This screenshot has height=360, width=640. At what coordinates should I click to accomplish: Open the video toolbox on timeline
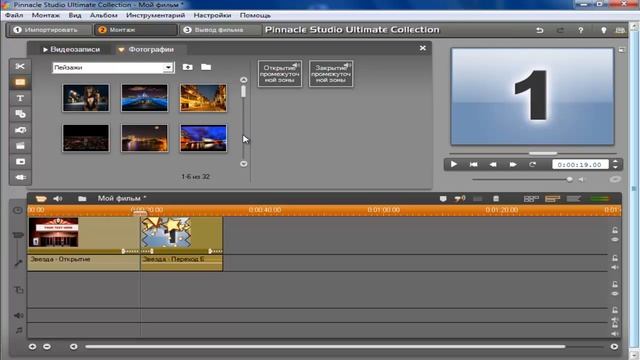coord(41,198)
